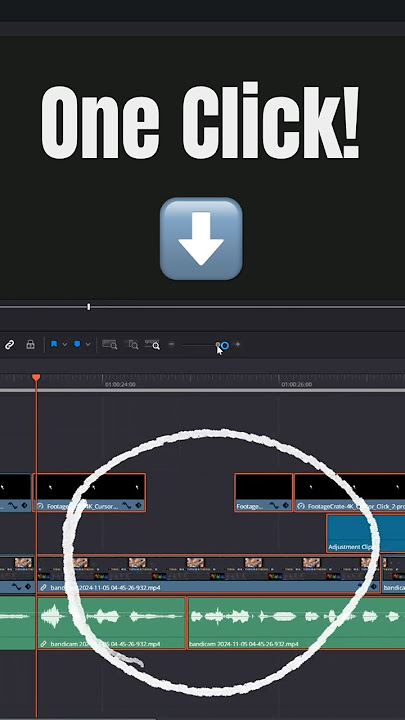Select the second bandicam audio clip

pyautogui.click(x=297, y=623)
